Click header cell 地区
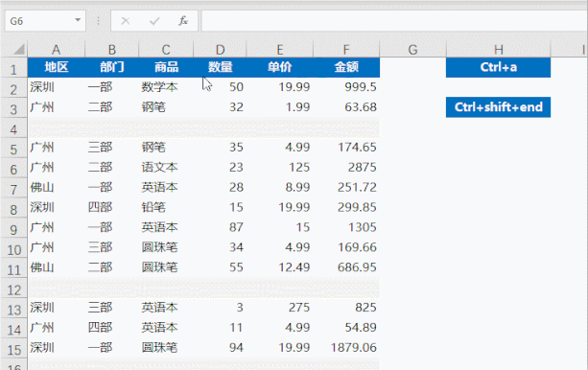588x370 pixels. 57,67
